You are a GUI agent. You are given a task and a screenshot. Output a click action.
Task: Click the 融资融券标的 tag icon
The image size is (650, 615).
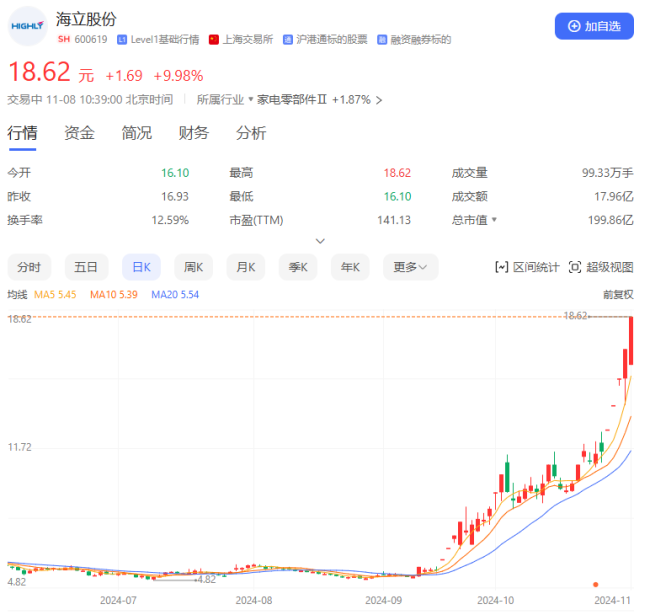pyautogui.click(x=381, y=40)
